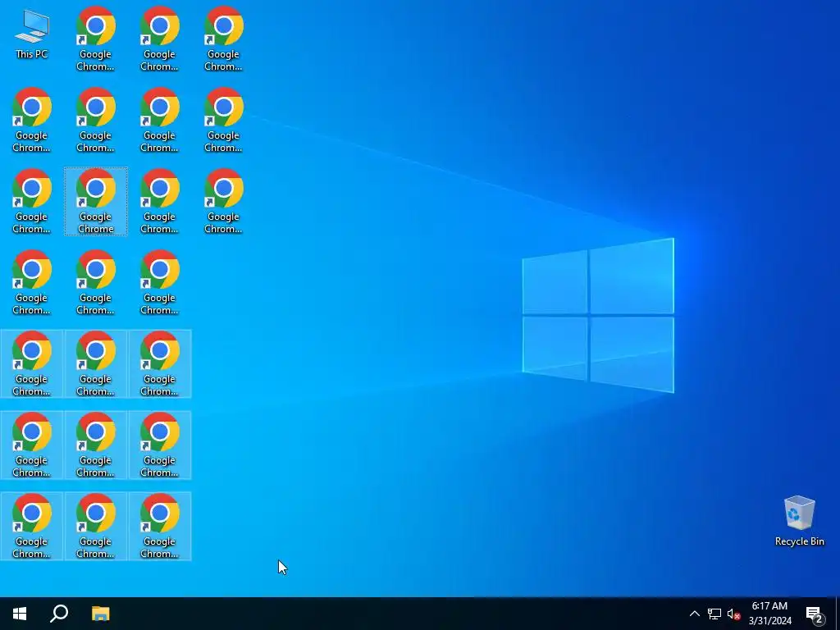Open the muted volume tray icon
This screenshot has width=840, height=630.
[733, 614]
